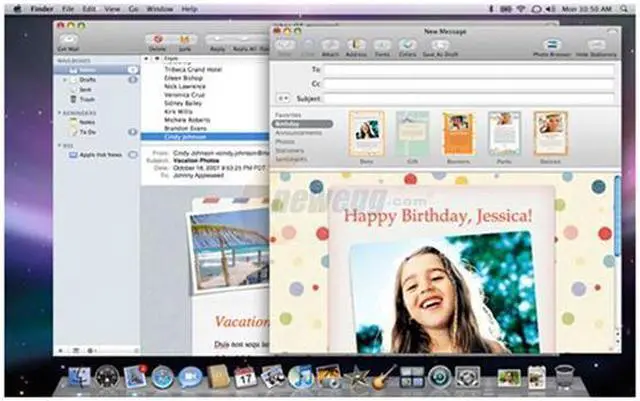The width and height of the screenshot is (640, 401).
Task: Choose the orange Balloons stationery thumbnail
Action: [459, 134]
